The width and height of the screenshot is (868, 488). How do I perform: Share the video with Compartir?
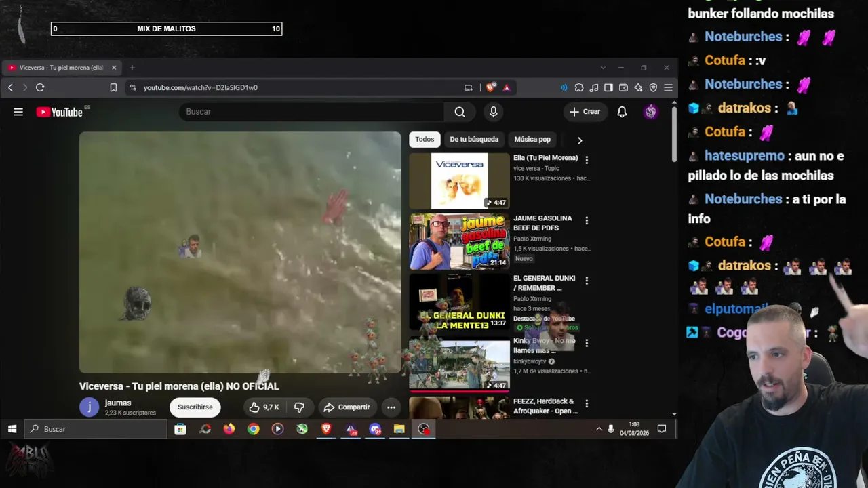[x=347, y=407]
